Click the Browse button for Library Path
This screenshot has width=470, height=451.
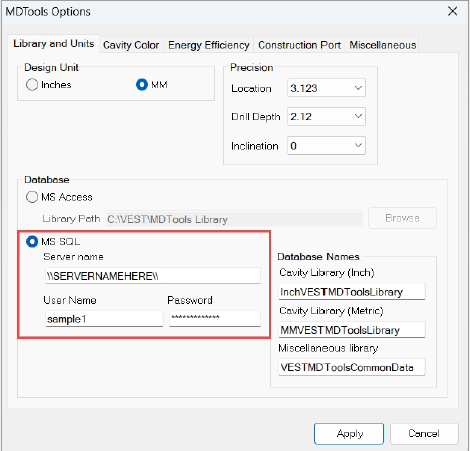coord(402,218)
